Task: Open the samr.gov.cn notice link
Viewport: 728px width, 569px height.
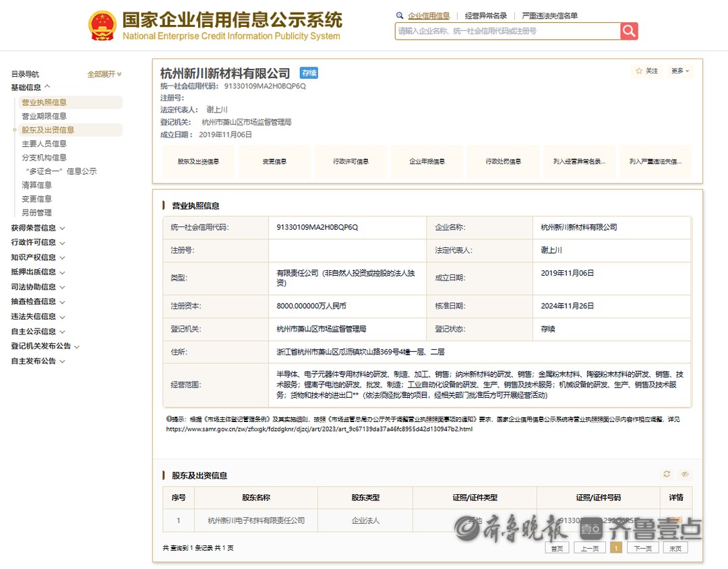Action: pos(319,429)
